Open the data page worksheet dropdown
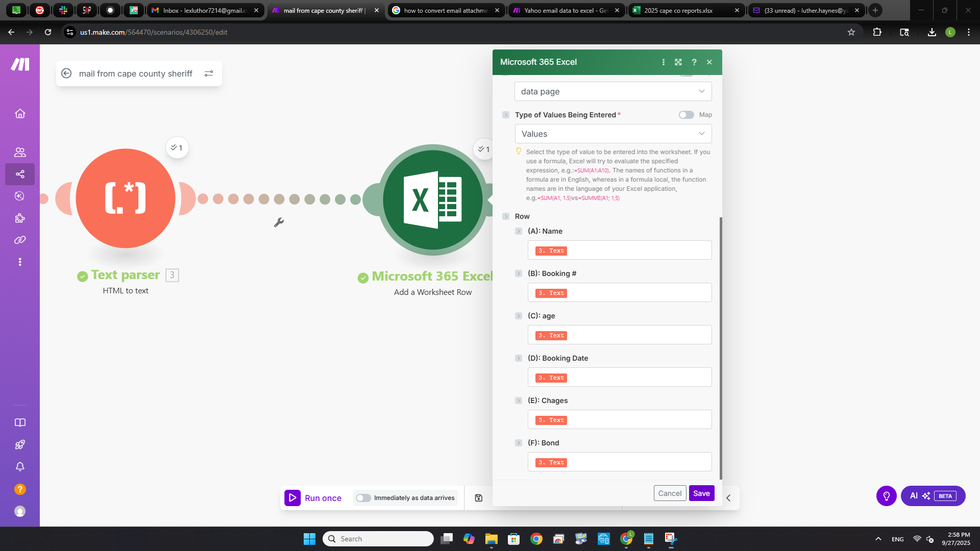Screen dimensions: 980x551 click(612, 91)
